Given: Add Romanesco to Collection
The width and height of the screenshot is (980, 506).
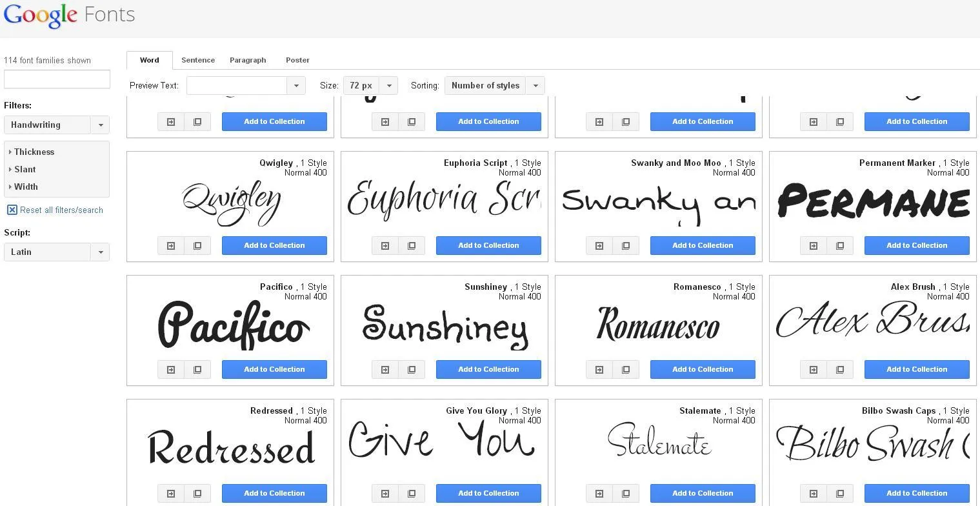Looking at the screenshot, I should [703, 369].
